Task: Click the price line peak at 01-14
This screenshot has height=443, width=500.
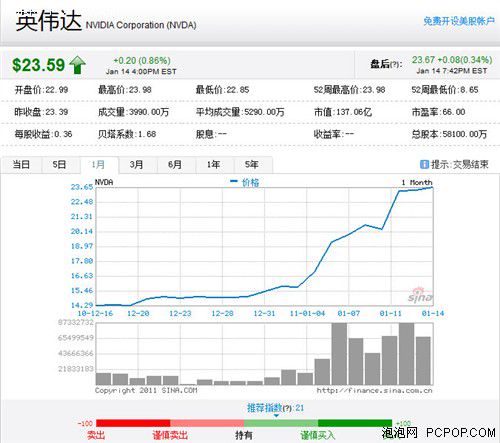Action: coord(432,188)
